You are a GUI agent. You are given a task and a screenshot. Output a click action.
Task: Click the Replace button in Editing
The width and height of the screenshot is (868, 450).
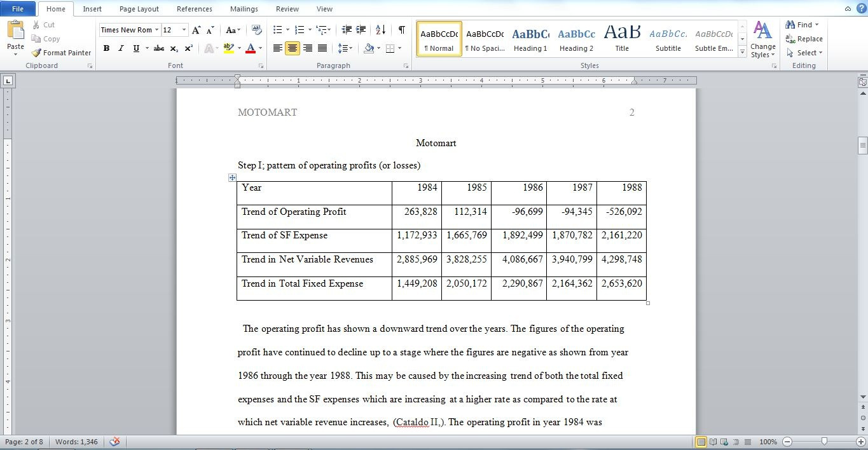pos(804,39)
